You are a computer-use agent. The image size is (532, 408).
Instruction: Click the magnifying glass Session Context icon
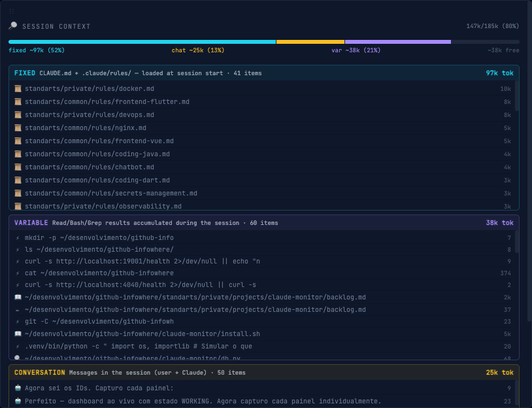13,25
